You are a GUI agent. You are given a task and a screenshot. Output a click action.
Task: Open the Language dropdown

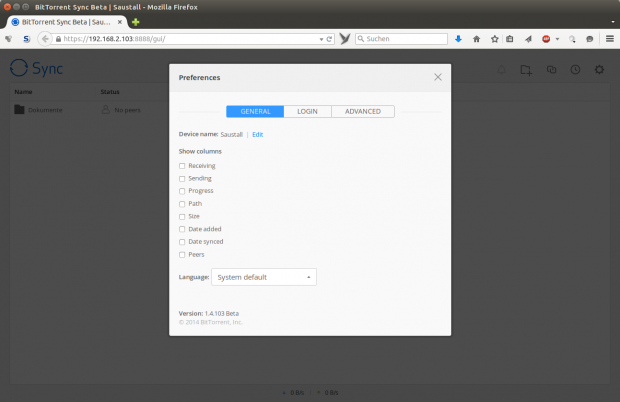click(x=264, y=277)
